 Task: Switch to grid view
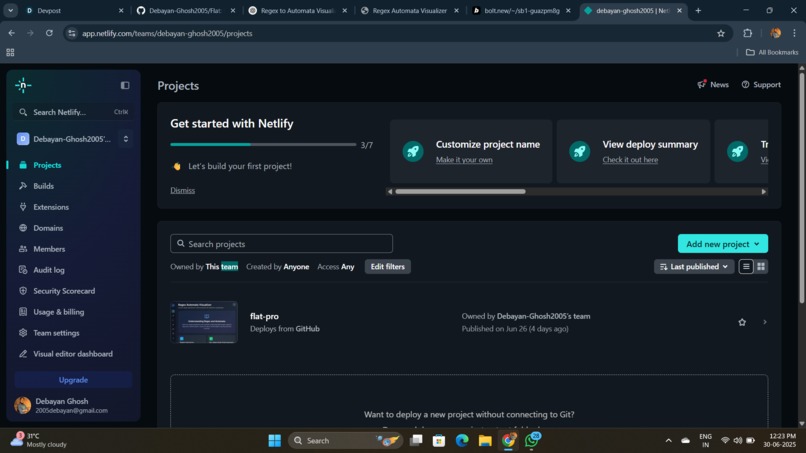761,266
